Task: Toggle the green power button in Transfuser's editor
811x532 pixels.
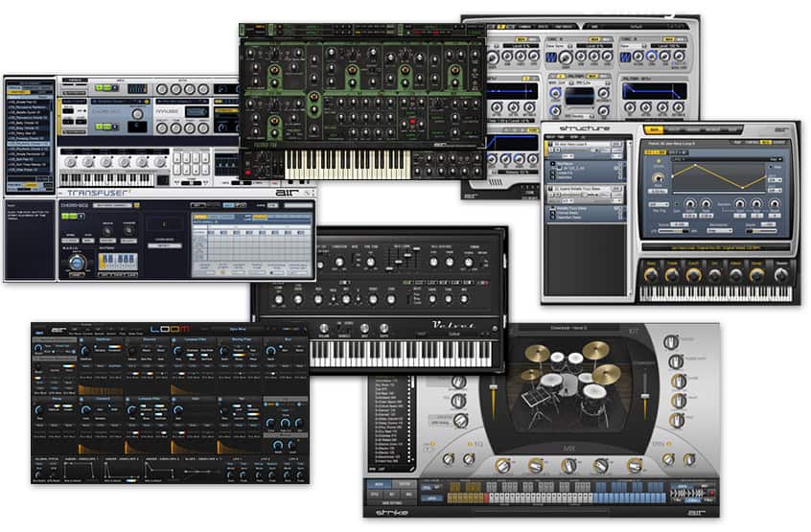Action: (x=69, y=216)
